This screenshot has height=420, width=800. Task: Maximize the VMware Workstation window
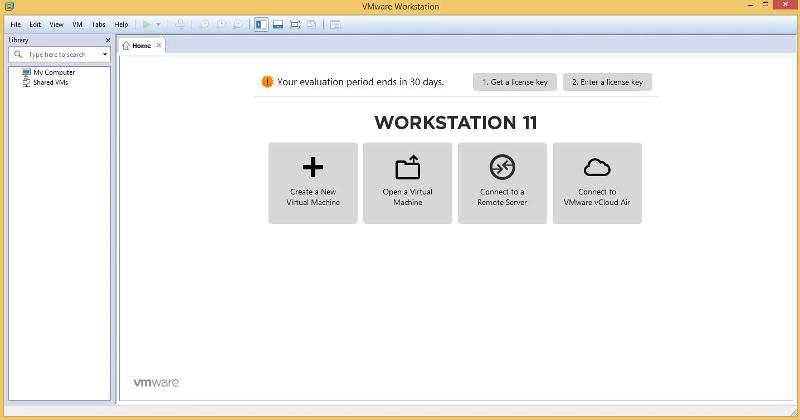[765, 5]
